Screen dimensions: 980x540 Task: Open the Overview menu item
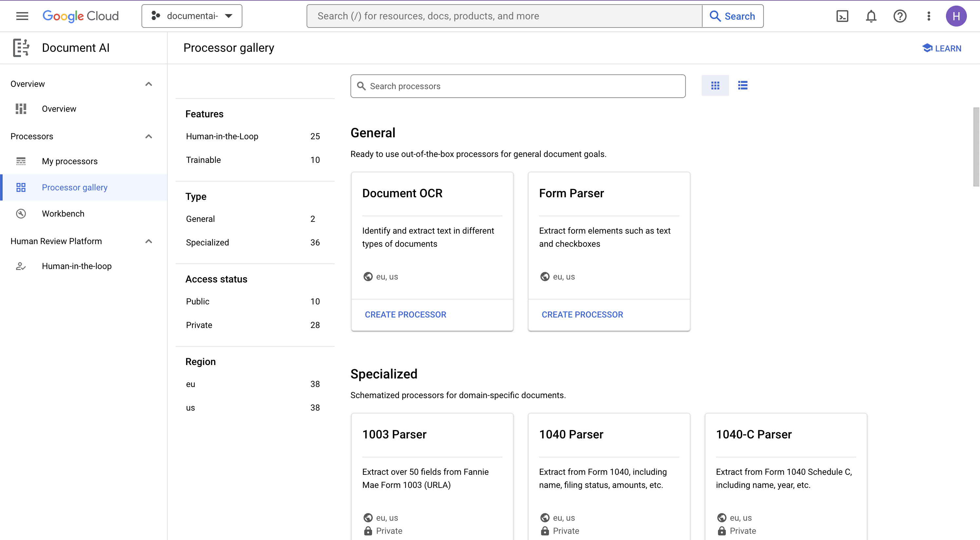point(59,109)
